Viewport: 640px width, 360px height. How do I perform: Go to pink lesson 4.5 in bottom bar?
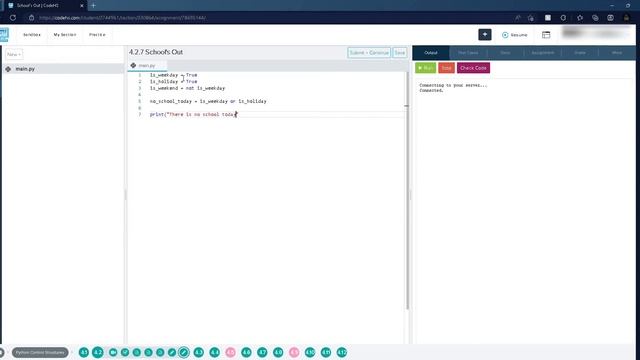click(231, 352)
